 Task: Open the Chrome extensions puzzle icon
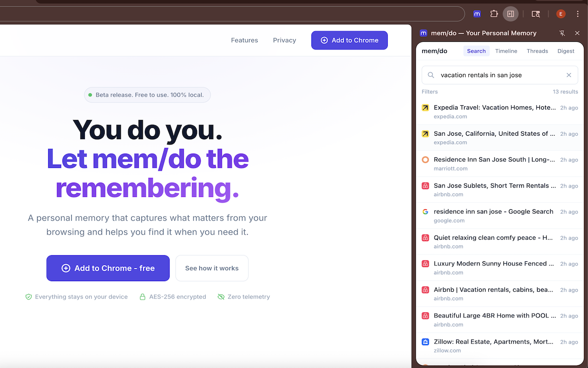[494, 14]
